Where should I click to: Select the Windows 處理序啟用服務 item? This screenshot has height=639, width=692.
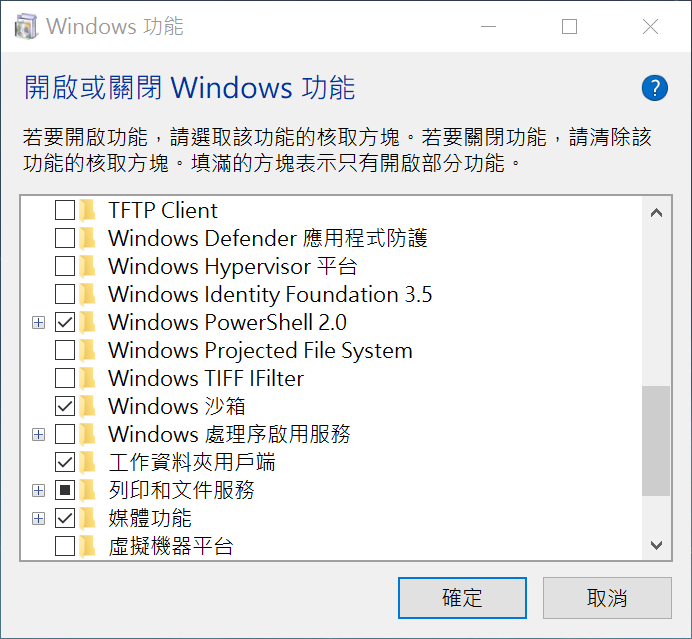click(229, 435)
